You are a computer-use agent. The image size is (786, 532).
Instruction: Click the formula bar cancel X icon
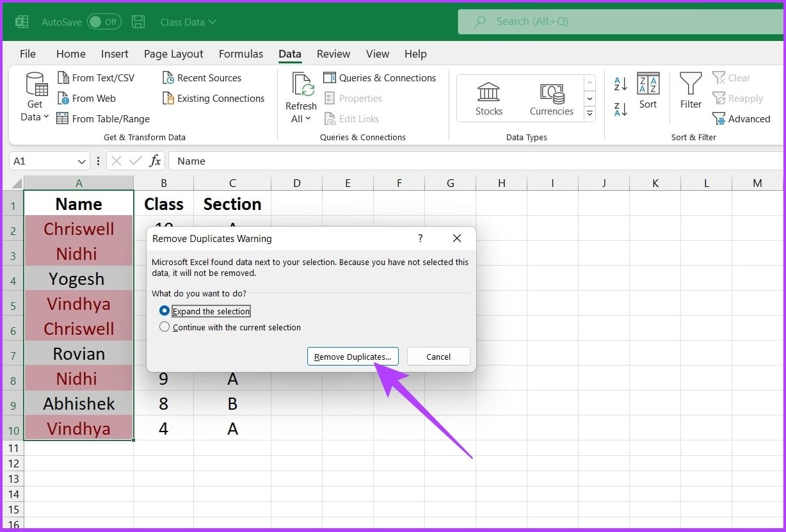coord(116,161)
